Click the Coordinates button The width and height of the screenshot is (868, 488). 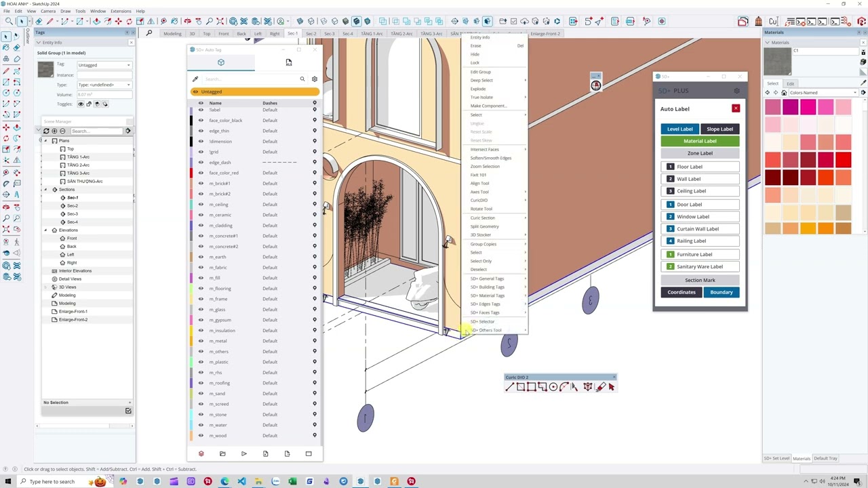[x=682, y=292]
